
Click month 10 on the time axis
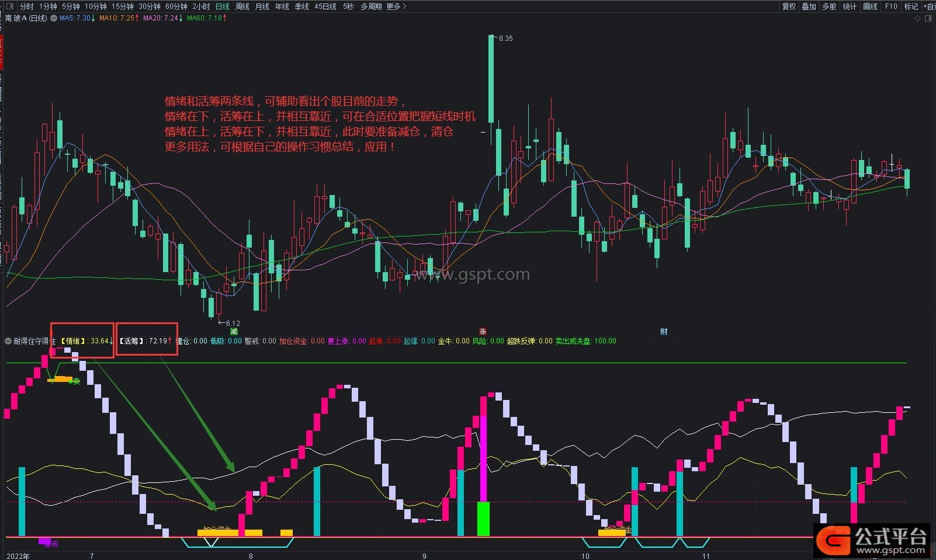585,556
